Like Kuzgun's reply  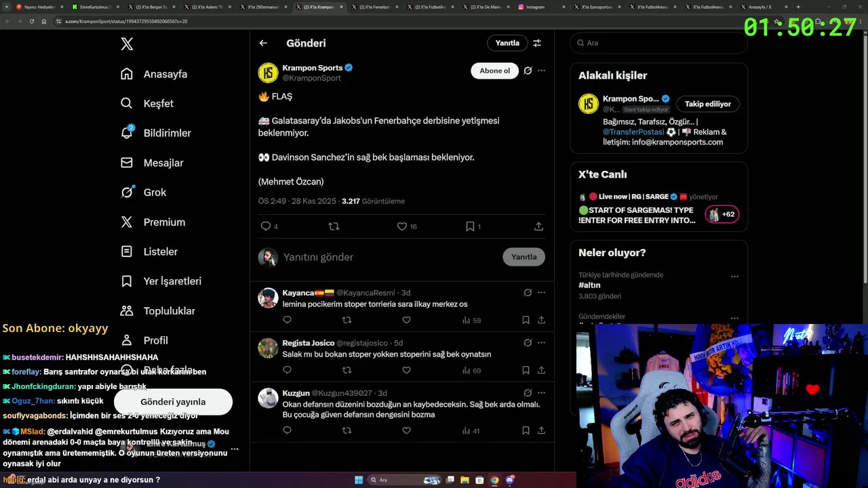pyautogui.click(x=406, y=430)
